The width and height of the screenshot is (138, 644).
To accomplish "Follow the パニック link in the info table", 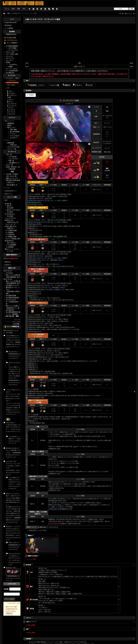I will [x=107, y=148].
